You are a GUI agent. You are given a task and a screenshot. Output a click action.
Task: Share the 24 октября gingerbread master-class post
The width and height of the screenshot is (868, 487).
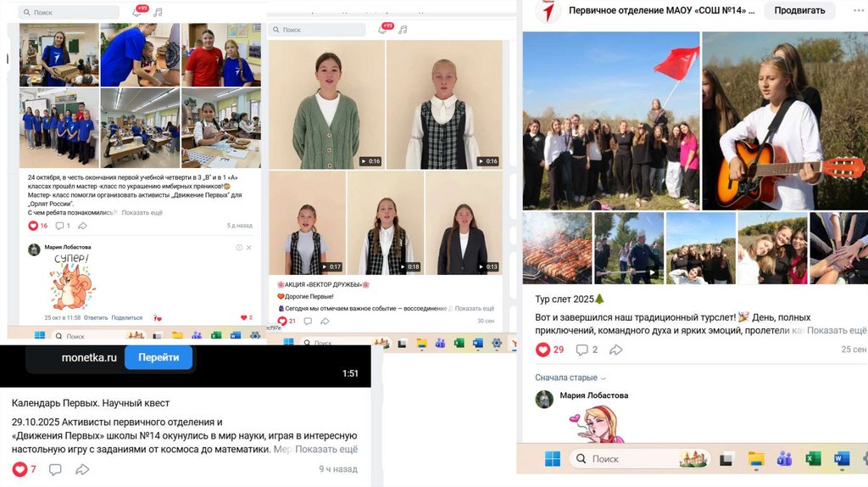click(x=82, y=226)
